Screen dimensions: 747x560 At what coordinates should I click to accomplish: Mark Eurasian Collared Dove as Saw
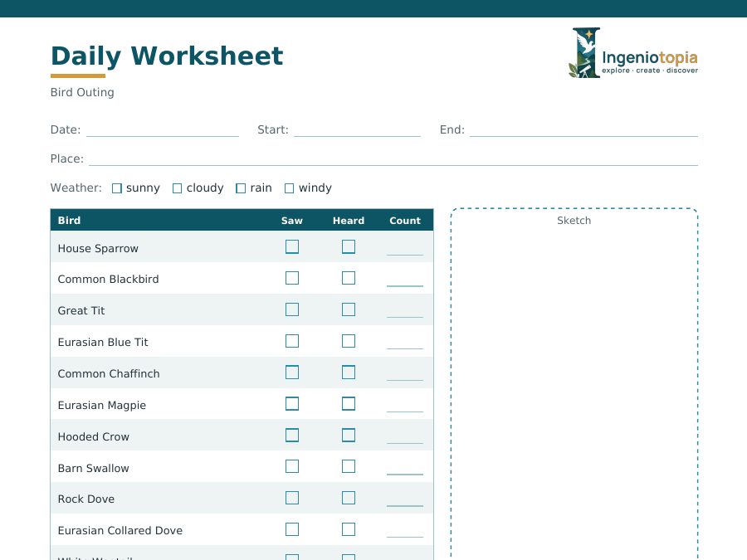pos(292,529)
